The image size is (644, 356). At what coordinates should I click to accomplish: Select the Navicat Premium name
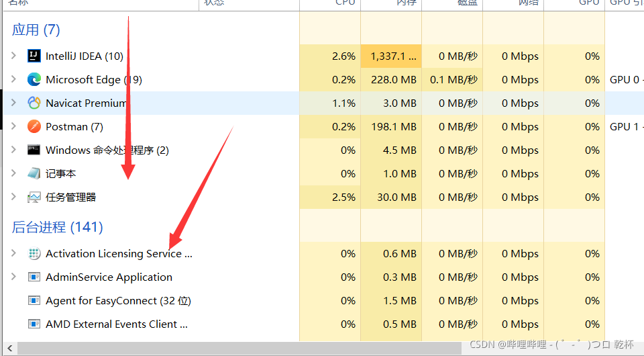click(86, 103)
